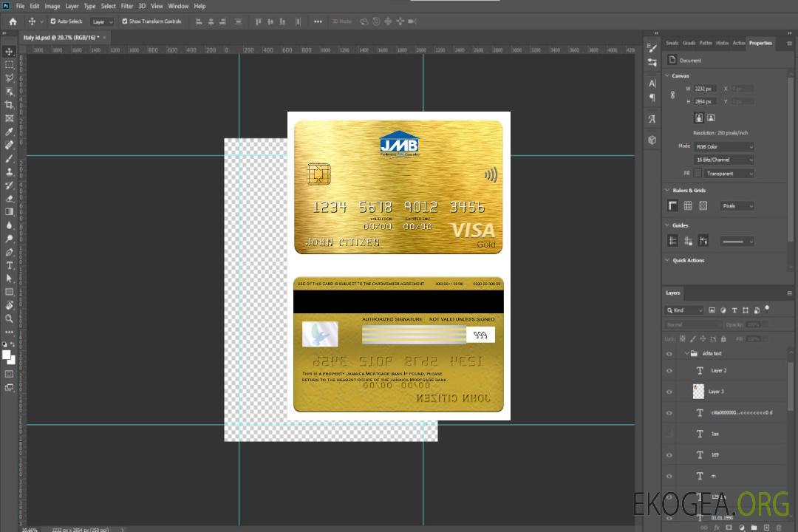Open the 16 Bits/Channel dropdown

[724, 160]
